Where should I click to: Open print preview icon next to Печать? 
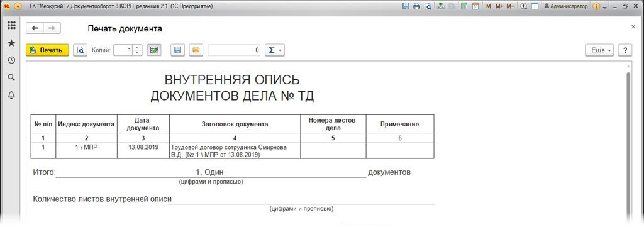80,50
